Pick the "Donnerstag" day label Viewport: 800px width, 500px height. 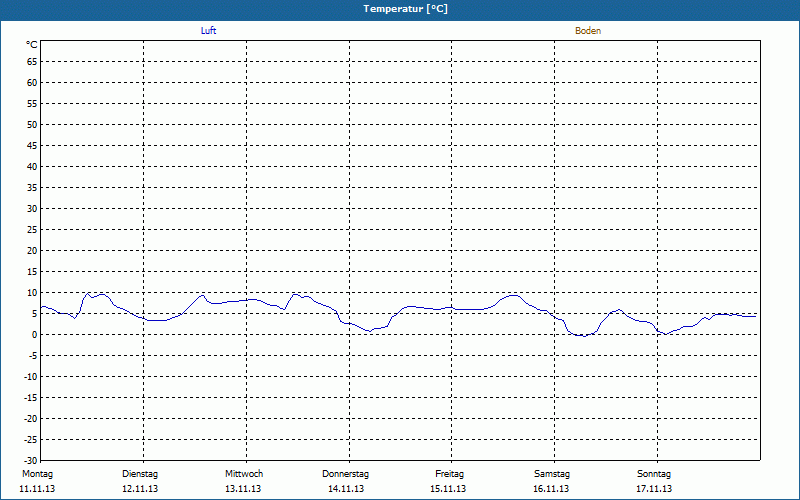346,474
